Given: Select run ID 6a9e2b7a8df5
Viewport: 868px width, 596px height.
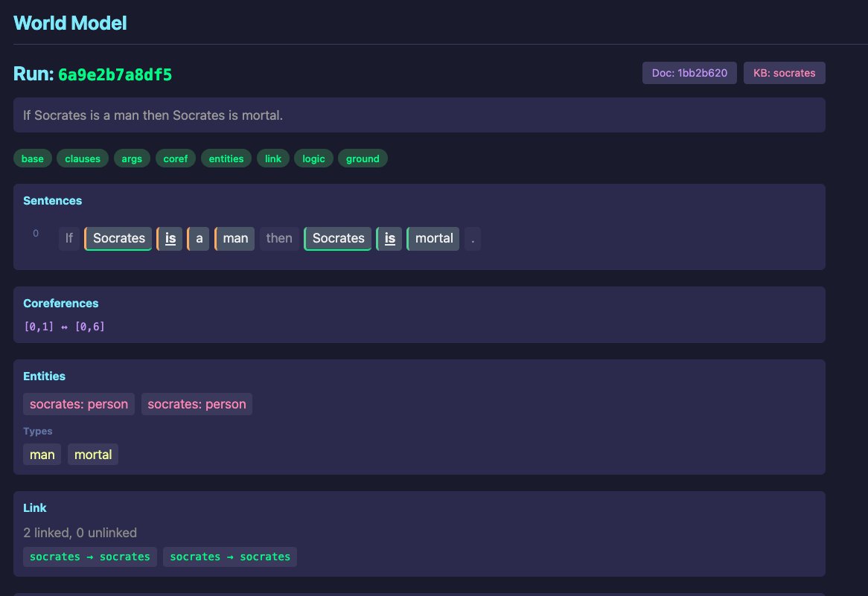Looking at the screenshot, I should coord(115,74).
